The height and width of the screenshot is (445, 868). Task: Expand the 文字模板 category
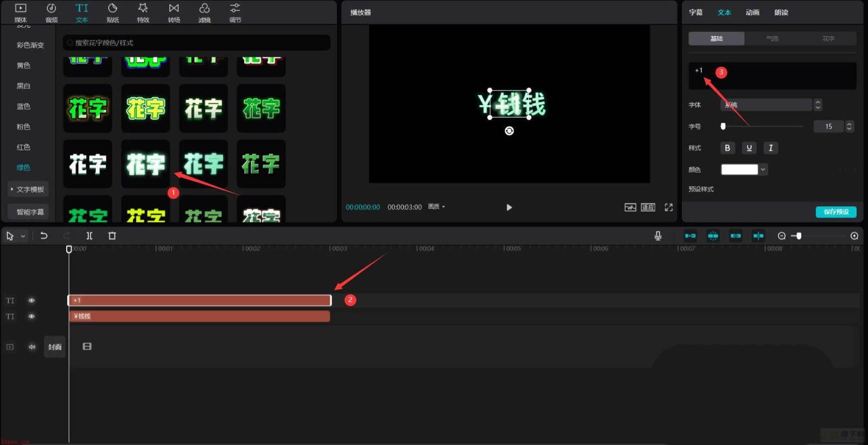tap(28, 189)
